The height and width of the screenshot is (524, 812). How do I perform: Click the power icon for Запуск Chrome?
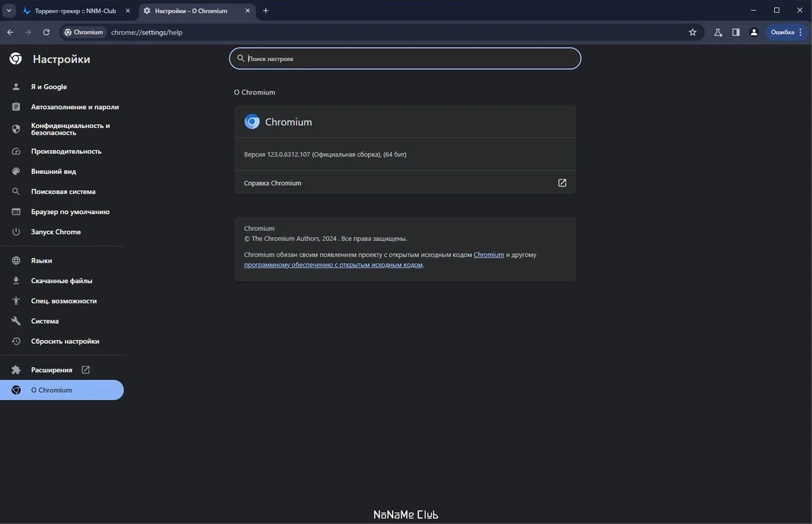pyautogui.click(x=16, y=232)
